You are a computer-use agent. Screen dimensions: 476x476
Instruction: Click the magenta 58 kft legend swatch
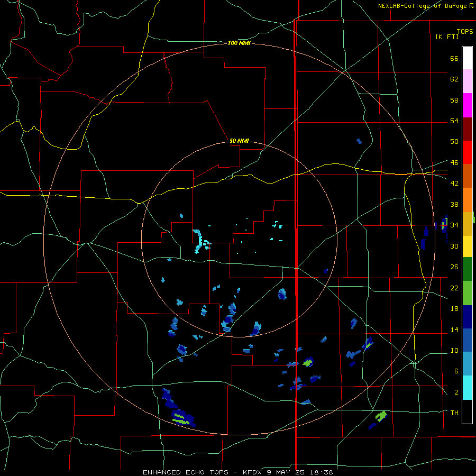467,105
